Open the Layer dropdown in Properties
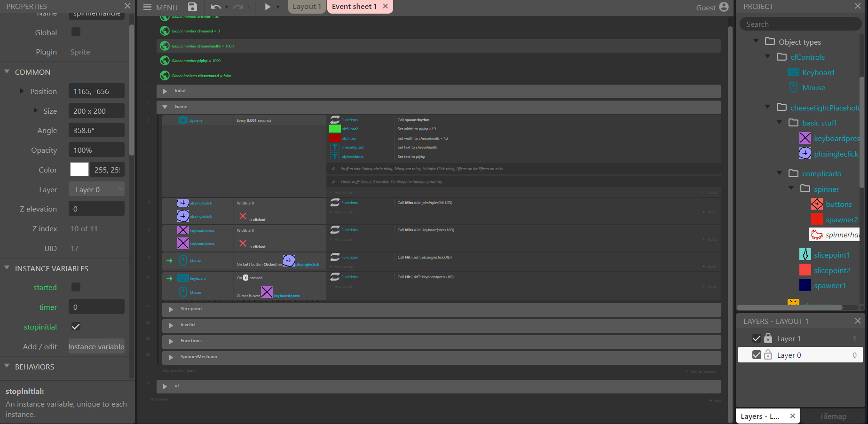This screenshot has width=868, height=424. point(96,189)
